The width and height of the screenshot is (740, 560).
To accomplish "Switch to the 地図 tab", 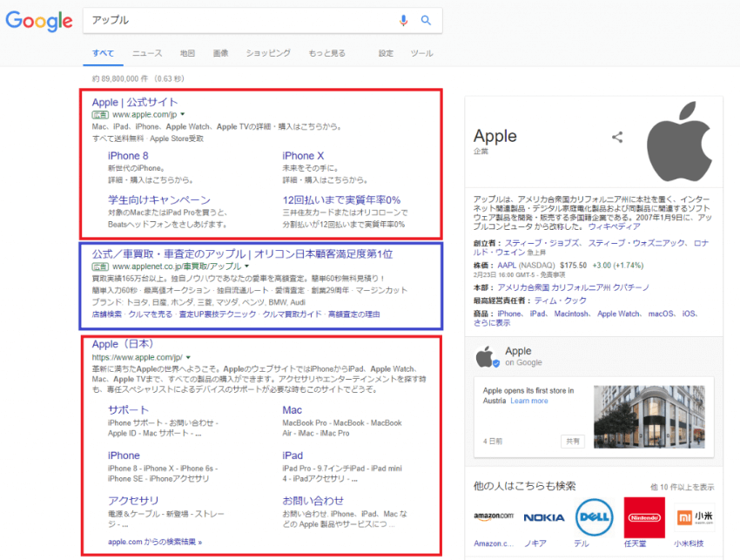I will (187, 53).
